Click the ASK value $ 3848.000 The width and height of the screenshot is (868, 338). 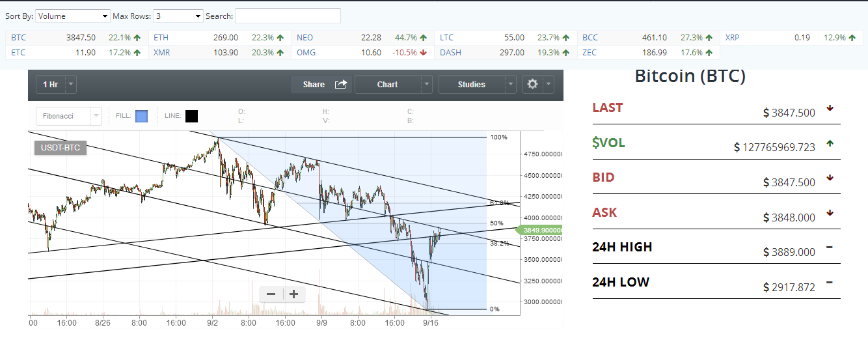coord(789,218)
